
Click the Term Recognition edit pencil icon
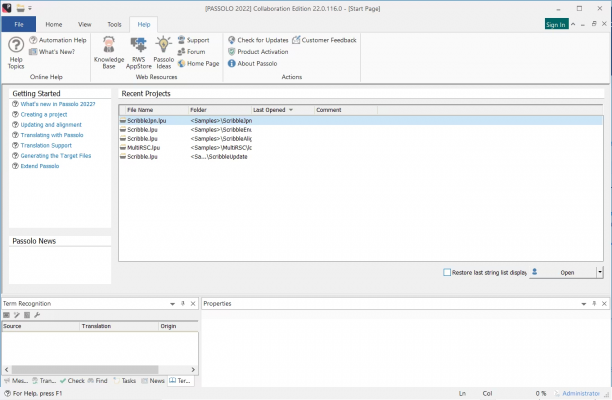click(17, 315)
